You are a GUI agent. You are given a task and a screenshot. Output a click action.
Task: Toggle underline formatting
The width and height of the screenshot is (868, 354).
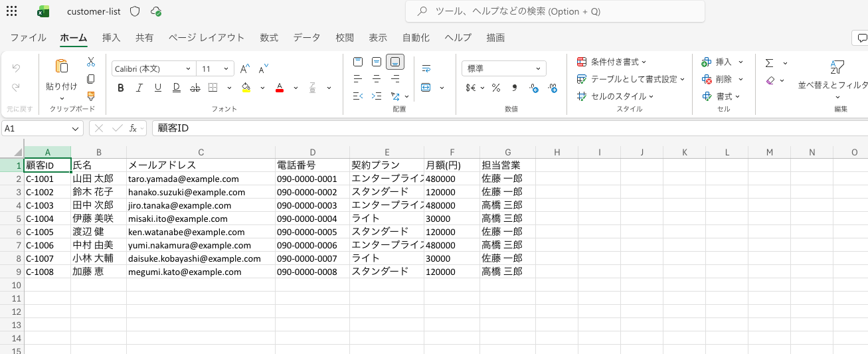(158, 88)
